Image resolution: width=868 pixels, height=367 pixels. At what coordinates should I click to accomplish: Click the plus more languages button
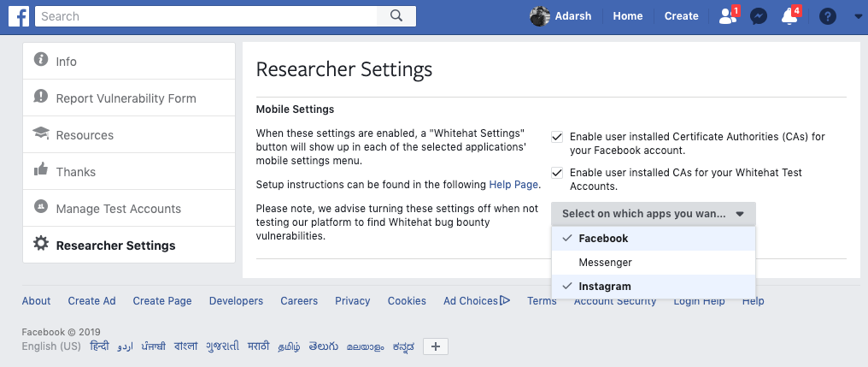tap(436, 346)
